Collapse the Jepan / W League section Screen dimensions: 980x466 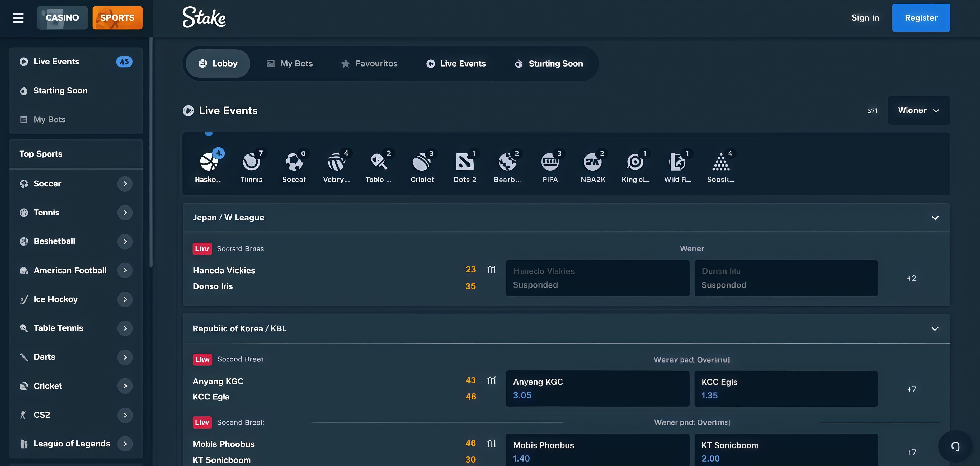coord(935,218)
